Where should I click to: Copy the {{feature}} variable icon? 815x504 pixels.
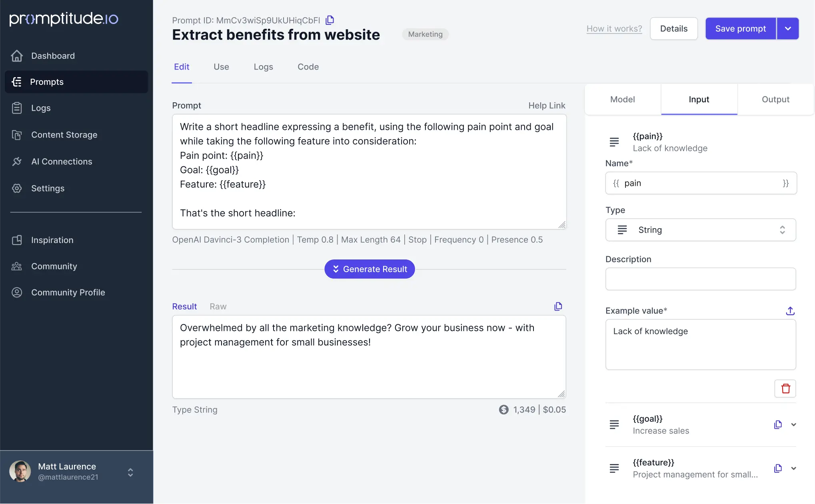pos(777,468)
